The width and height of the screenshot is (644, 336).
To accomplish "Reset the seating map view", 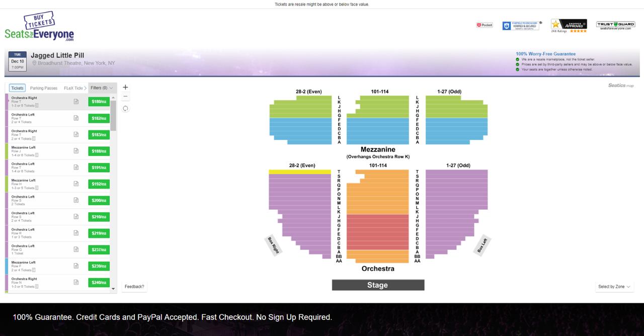I will 125,109.
